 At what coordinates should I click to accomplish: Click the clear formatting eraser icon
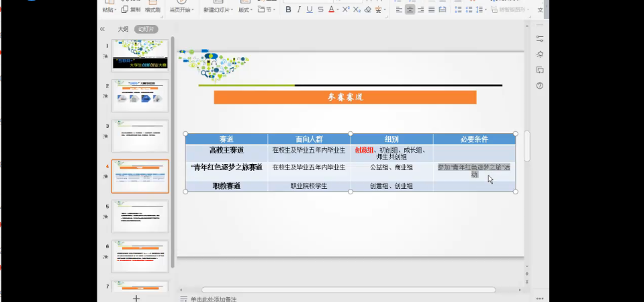click(x=369, y=9)
